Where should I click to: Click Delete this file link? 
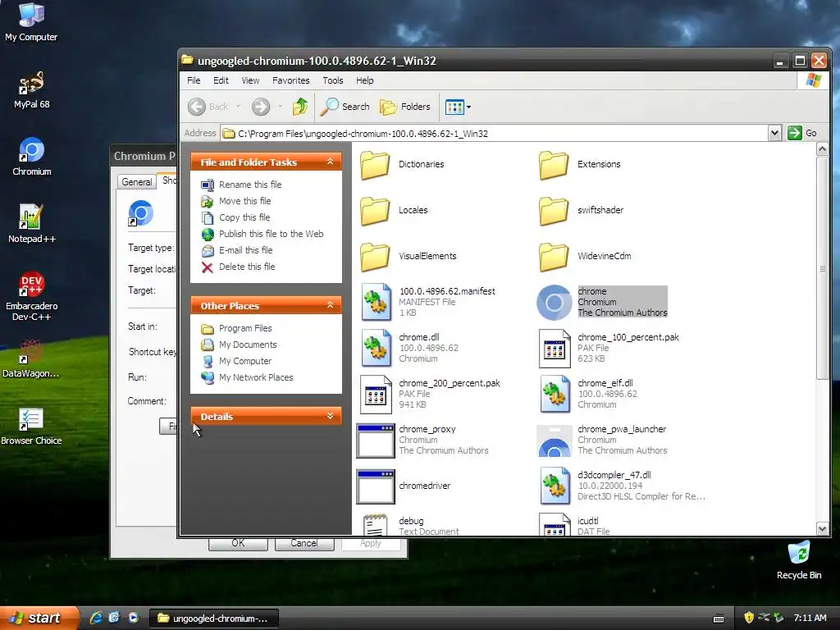[x=247, y=267]
